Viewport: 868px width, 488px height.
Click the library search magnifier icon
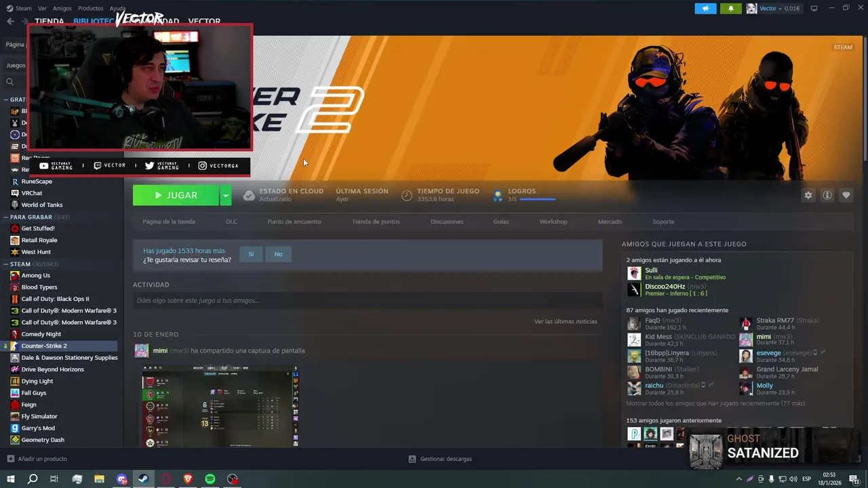coord(10,82)
